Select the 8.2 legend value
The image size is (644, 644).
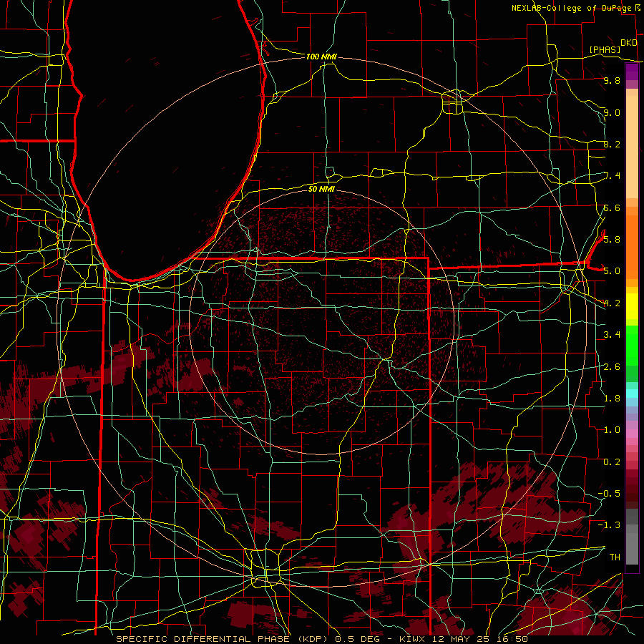(x=612, y=144)
